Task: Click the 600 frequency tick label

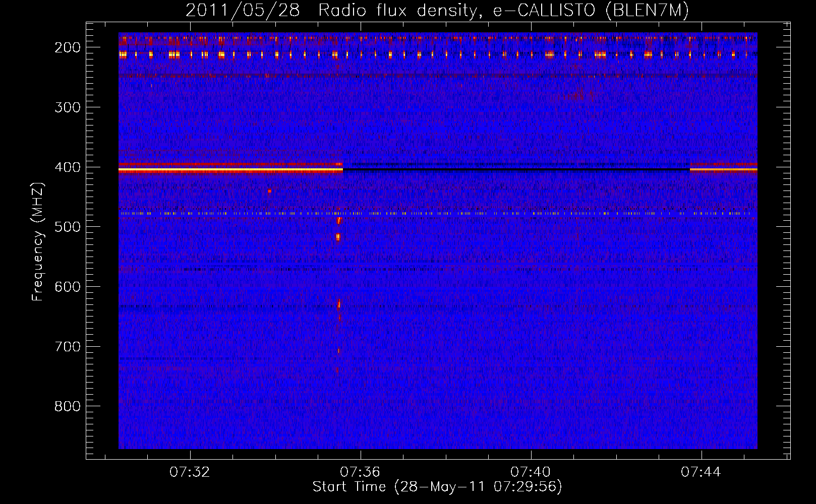Action: point(68,287)
